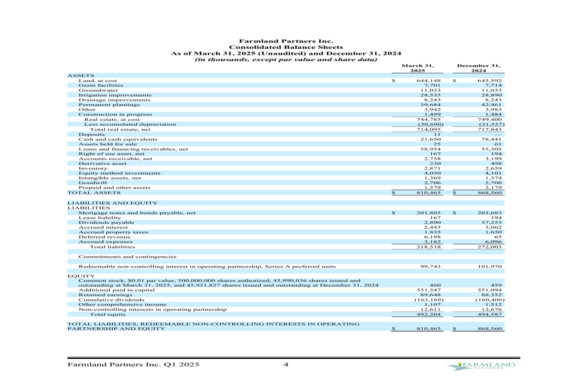Select the "Dividends payable" label
Viewport: 572px width, 392px height.
click(x=106, y=222)
